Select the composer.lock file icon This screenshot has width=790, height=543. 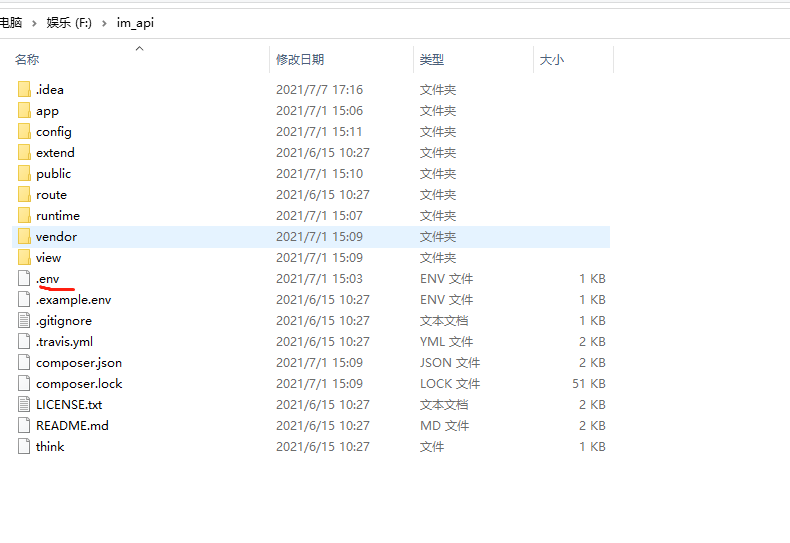pyautogui.click(x=24, y=384)
